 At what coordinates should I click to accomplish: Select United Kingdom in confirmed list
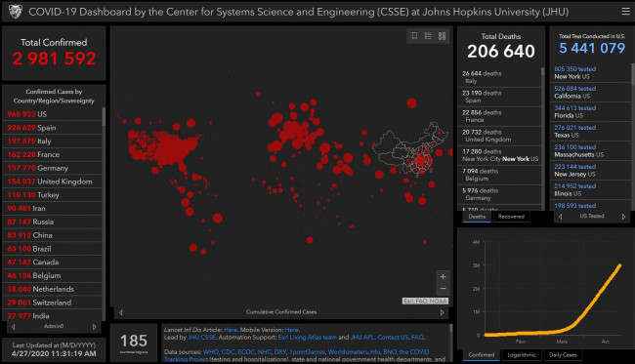tap(53, 182)
